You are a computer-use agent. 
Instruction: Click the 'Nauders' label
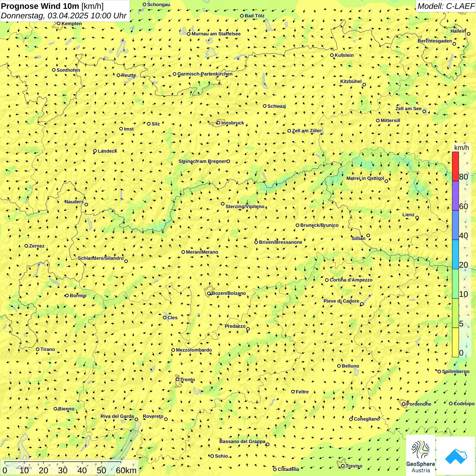(x=74, y=202)
